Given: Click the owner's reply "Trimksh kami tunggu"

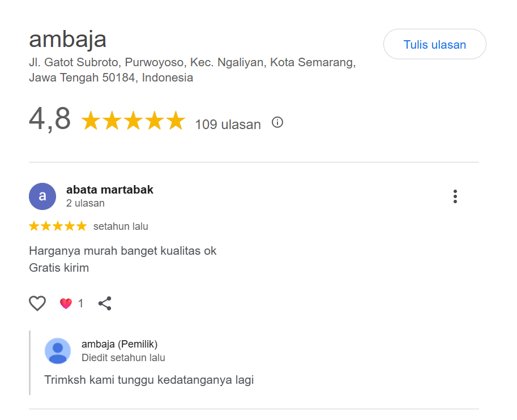Looking at the screenshot, I should click(x=149, y=380).
